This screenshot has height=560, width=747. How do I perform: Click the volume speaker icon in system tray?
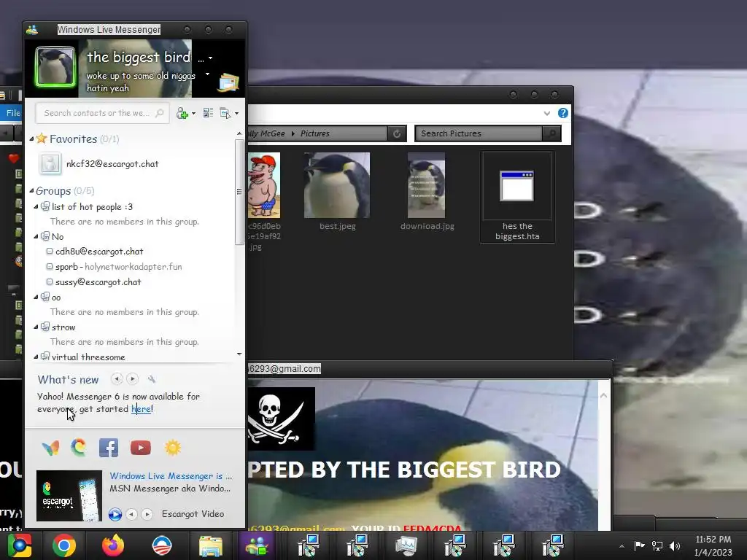click(x=675, y=545)
